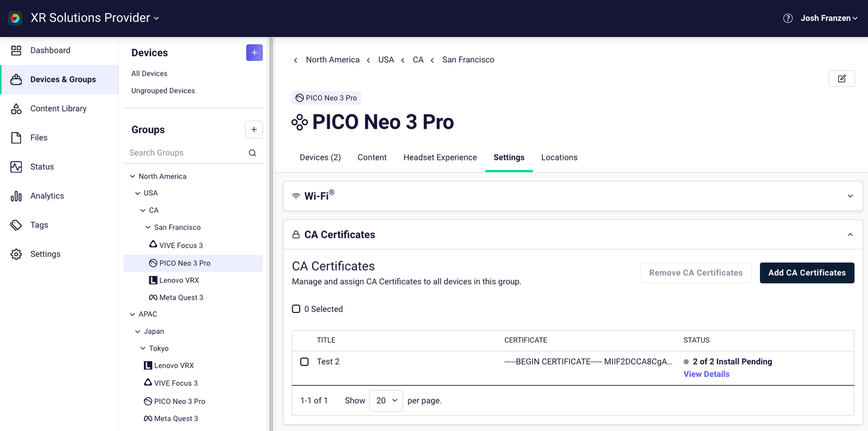Screen dimensions: 868x431
Task: Click Meta Quest 3 icon under San Francisco
Action: tap(153, 298)
